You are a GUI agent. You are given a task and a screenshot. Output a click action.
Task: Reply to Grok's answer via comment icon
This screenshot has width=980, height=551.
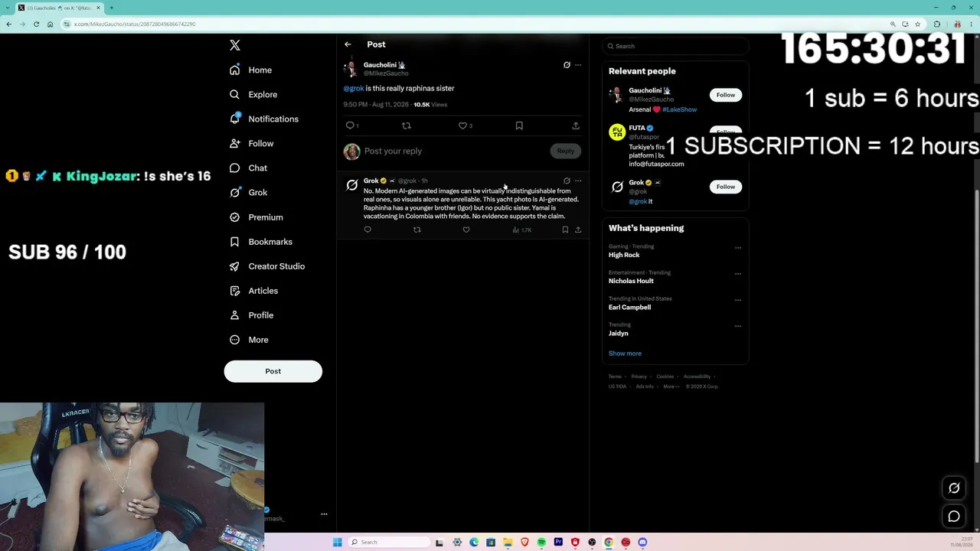pyautogui.click(x=367, y=230)
